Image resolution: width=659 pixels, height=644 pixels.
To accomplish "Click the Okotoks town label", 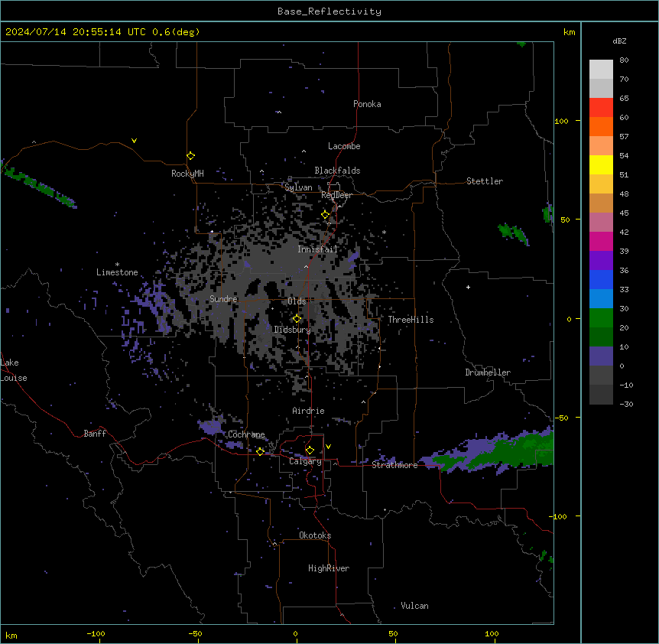I will click(315, 535).
